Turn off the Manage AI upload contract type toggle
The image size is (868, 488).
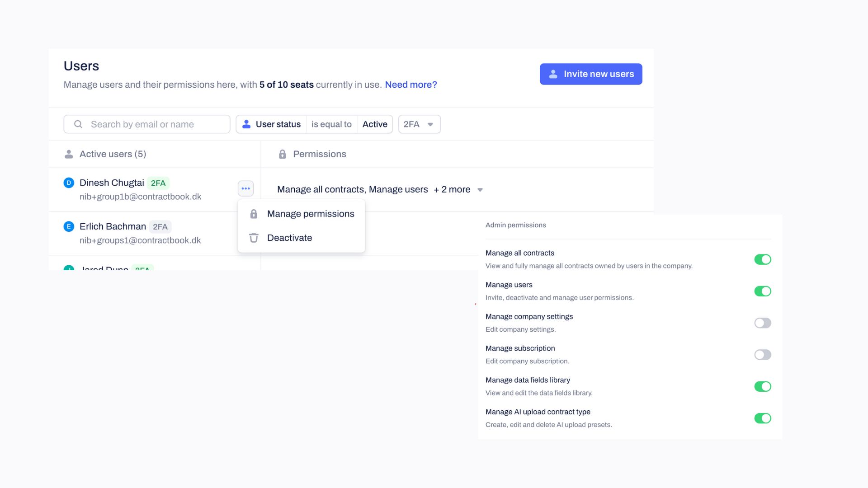point(763,418)
